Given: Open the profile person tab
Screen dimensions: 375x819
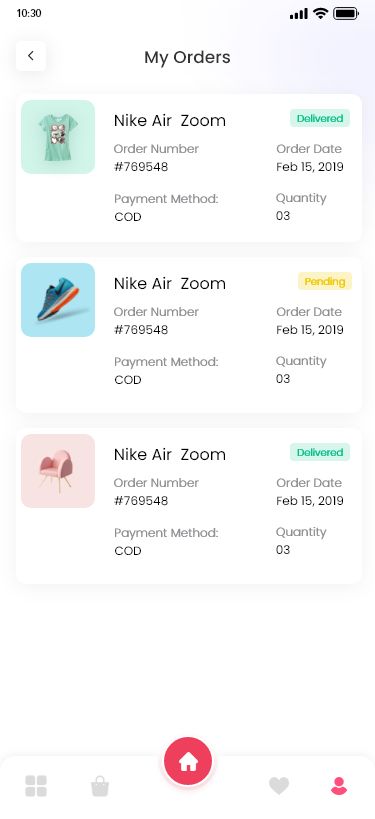Looking at the screenshot, I should coord(339,786).
